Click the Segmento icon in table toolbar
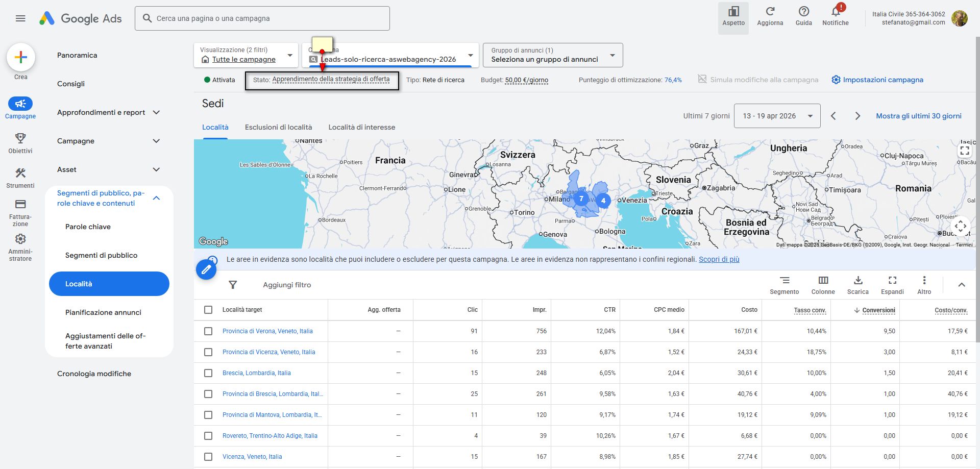This screenshot has height=469, width=980. click(x=784, y=280)
